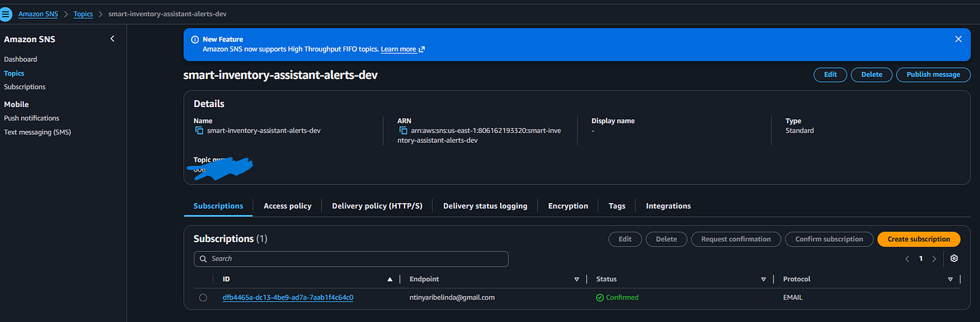Switch to Delivery status logging tab

click(485, 206)
